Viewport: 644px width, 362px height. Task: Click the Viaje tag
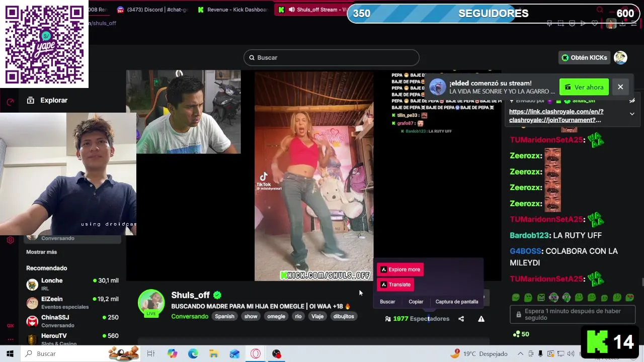pyautogui.click(x=317, y=316)
